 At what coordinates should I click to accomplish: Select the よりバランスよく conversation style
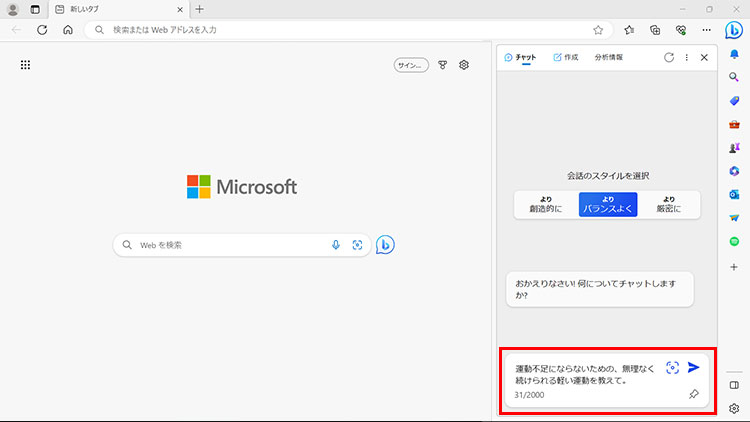[x=608, y=205]
